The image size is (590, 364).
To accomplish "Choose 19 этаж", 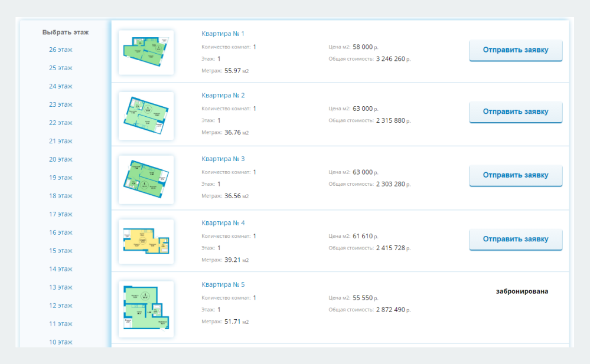I will pos(61,178).
